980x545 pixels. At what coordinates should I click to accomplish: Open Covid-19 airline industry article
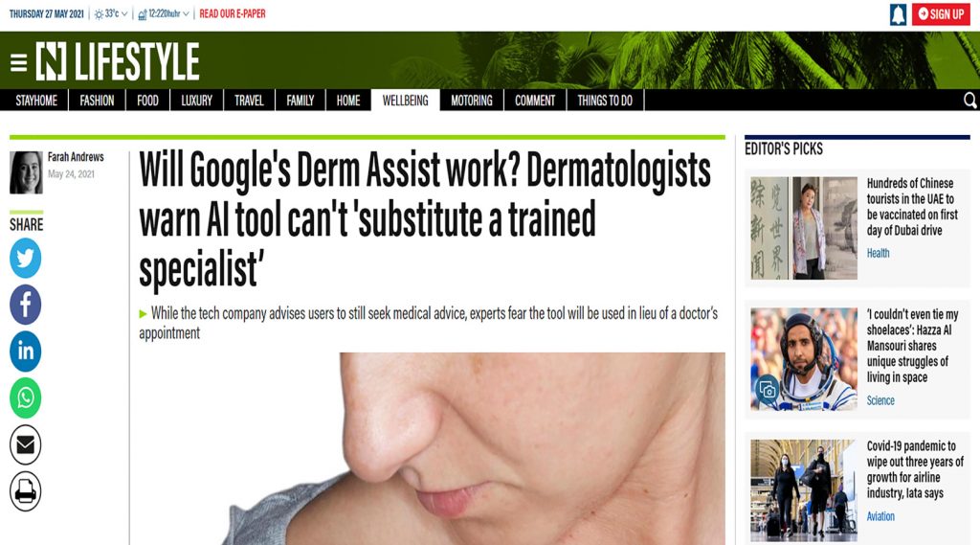point(915,469)
